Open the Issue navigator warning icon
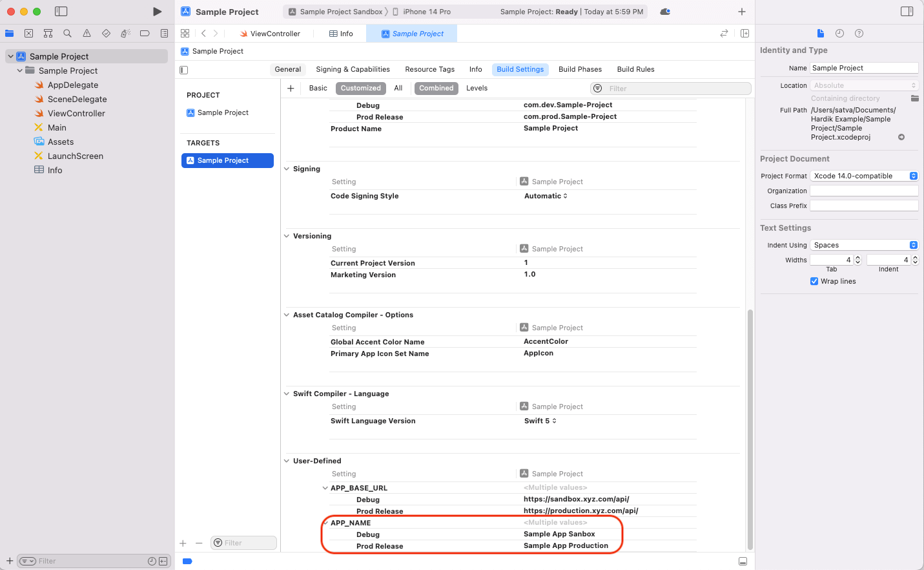This screenshot has height=570, width=924. tap(87, 34)
